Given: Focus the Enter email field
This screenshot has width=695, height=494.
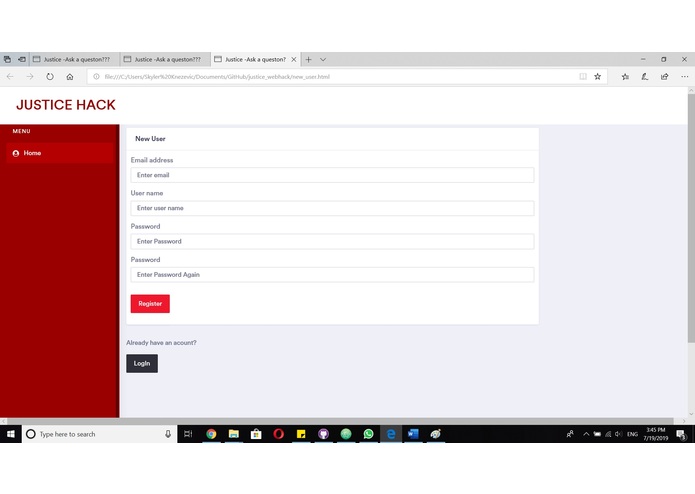Looking at the screenshot, I should click(x=332, y=175).
